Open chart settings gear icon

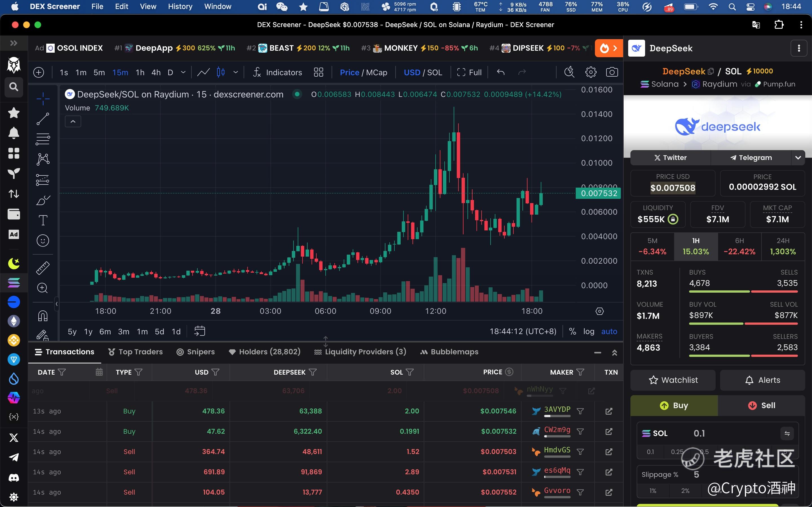point(591,72)
